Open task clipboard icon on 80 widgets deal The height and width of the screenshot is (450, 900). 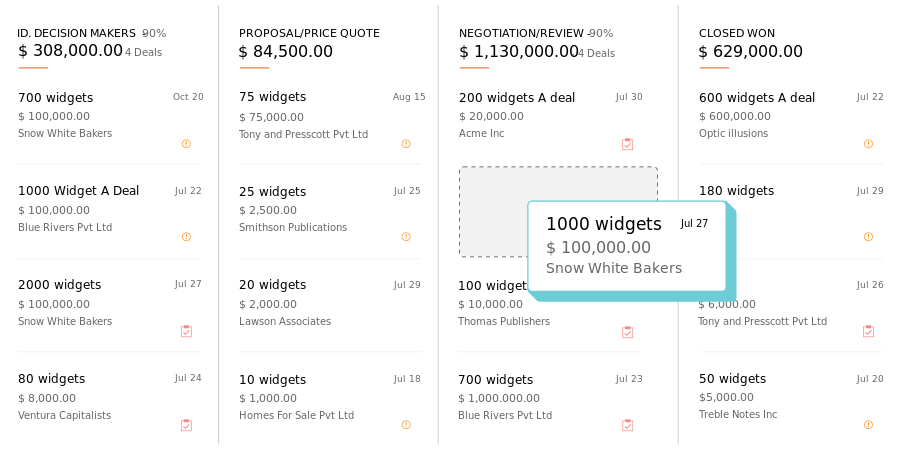pos(186,425)
